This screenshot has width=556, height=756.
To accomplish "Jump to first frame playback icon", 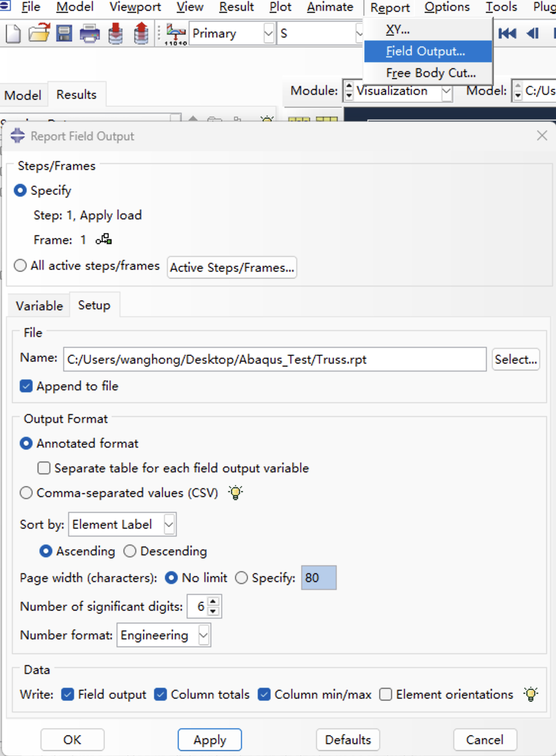I will click(507, 34).
